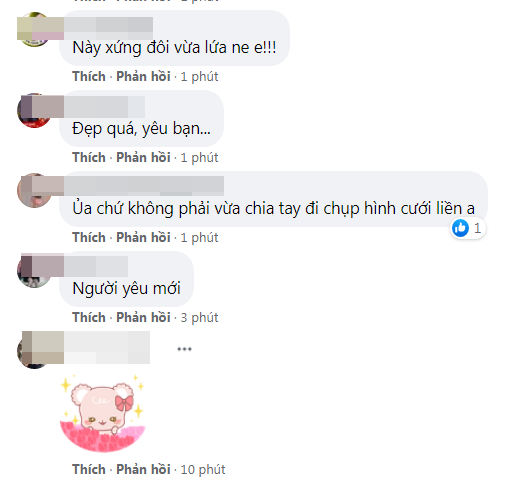Open the avatar of the sticker commenter
This screenshot has width=529, height=482.
coord(34,351)
